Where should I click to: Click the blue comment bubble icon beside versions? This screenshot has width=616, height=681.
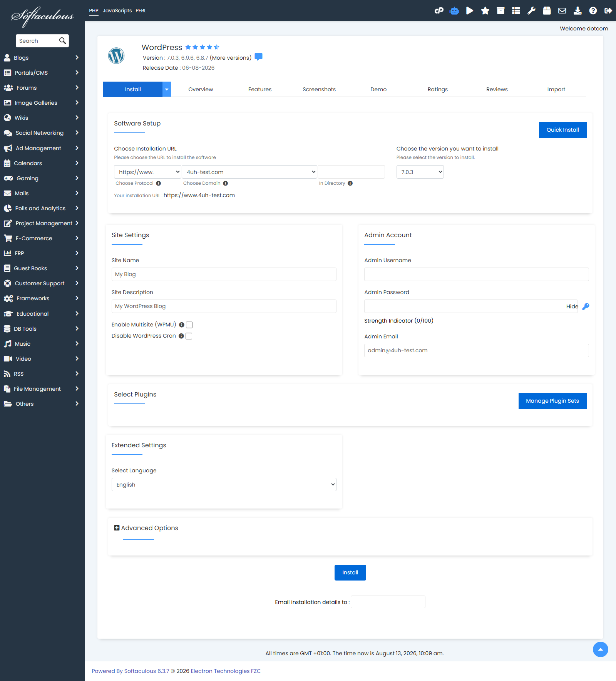coord(259,57)
